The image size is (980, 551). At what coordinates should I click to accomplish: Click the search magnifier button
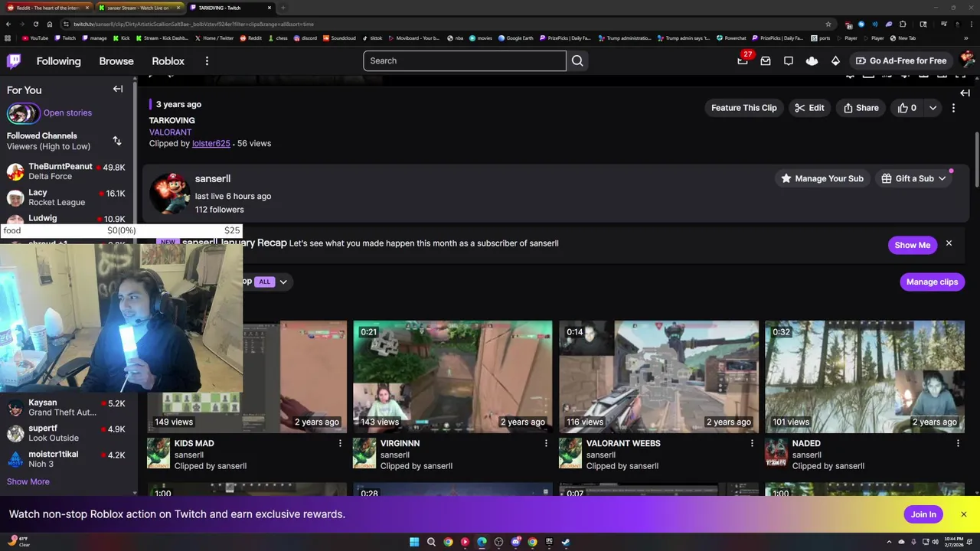pos(578,61)
